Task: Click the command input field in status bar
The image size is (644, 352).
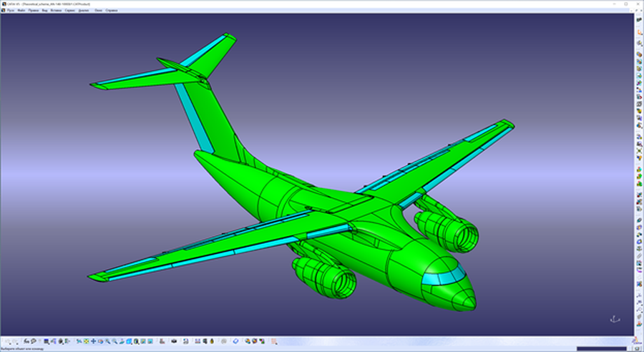Action: [602, 348]
